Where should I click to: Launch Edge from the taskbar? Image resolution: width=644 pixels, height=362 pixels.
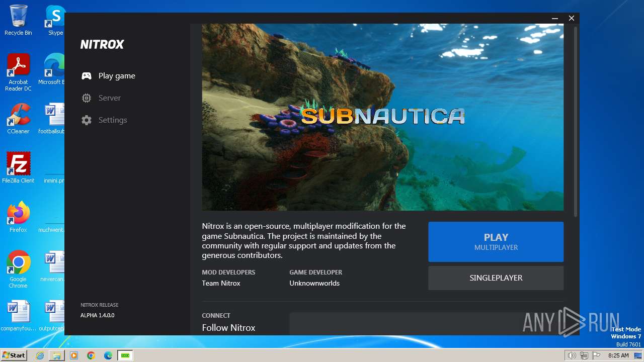[x=108, y=355]
